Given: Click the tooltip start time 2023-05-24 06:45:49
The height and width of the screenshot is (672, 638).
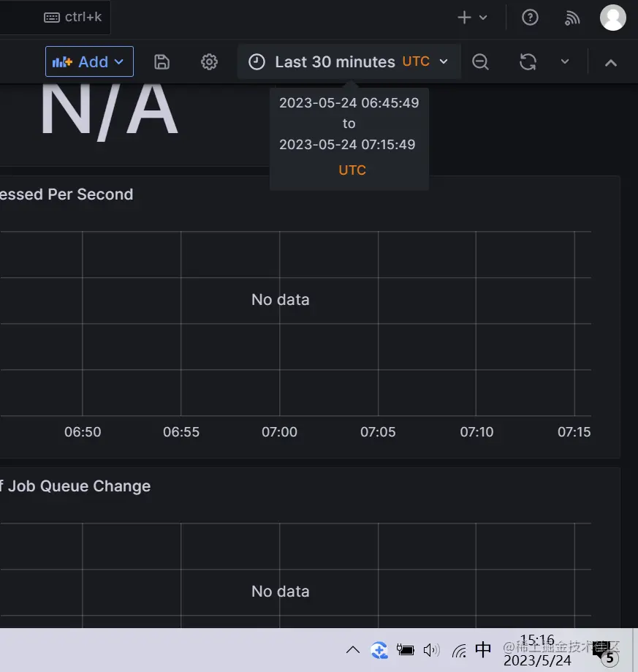Looking at the screenshot, I should pos(349,103).
